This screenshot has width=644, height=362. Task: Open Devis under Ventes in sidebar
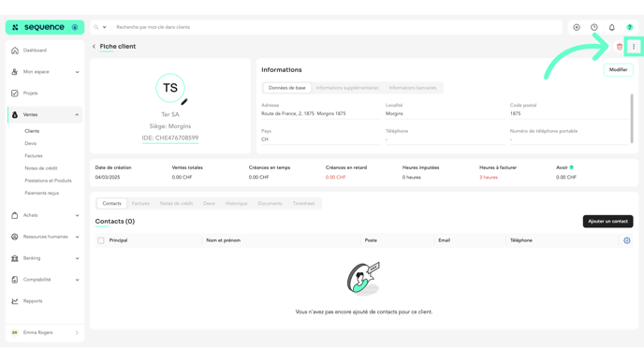click(30, 144)
